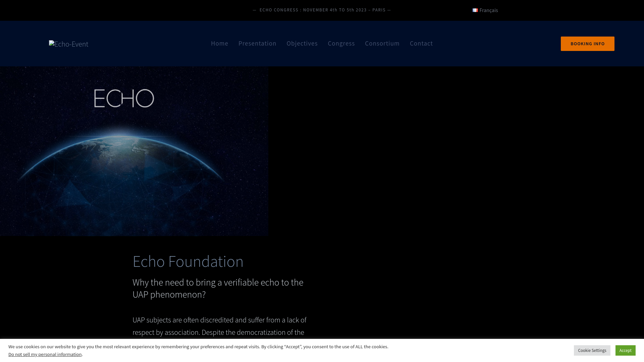Click the ECHO earth banner image
644x362 pixels.
click(134, 151)
